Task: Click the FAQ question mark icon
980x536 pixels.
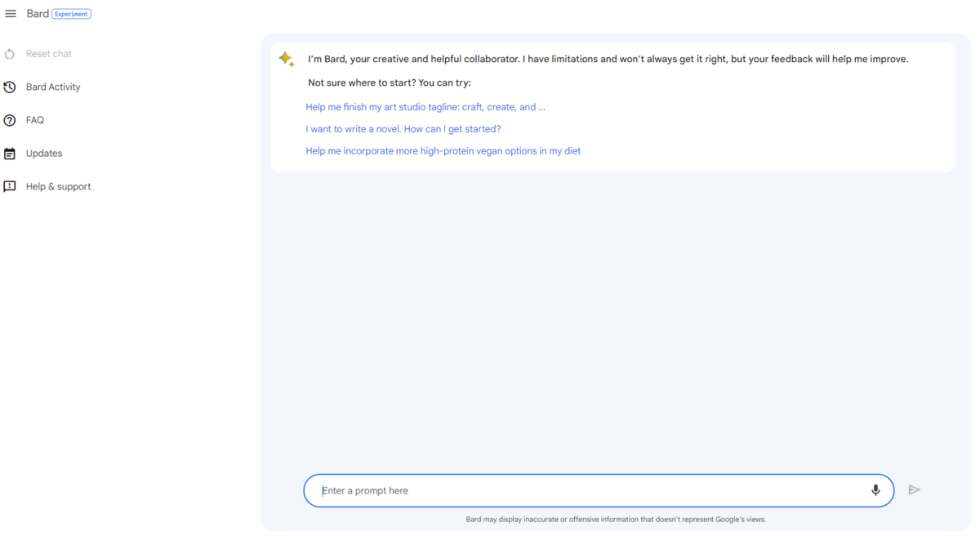Action: (10, 120)
